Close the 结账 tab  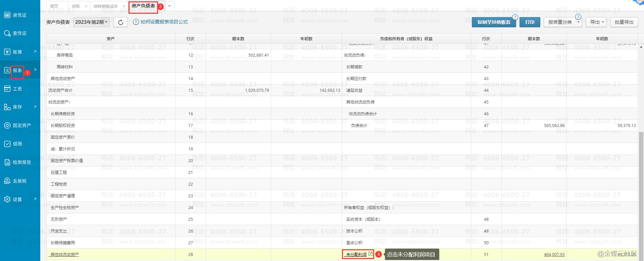click(86, 6)
